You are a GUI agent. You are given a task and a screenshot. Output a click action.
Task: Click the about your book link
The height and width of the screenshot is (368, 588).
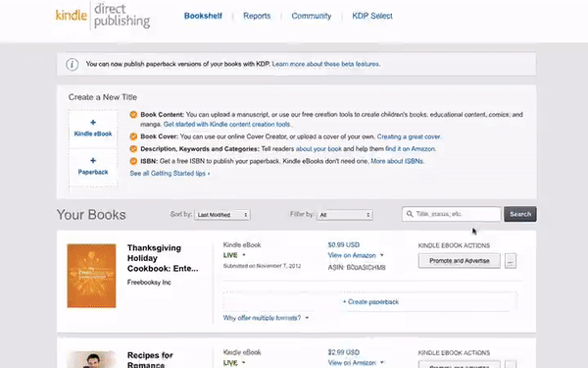318,149
